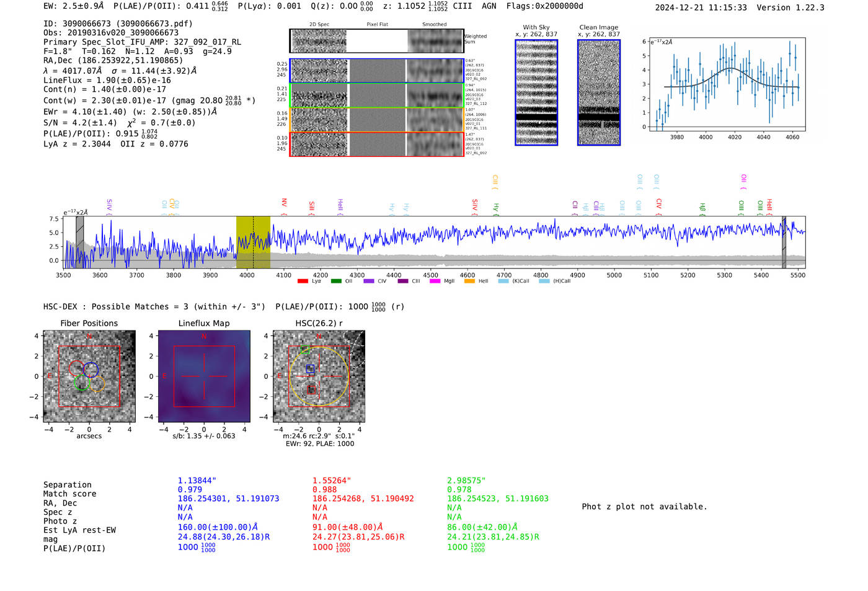Select the orange-bordered 2D fiber spectrum row
Image resolution: width=868 pixels, height=591 pixels.
(377, 120)
